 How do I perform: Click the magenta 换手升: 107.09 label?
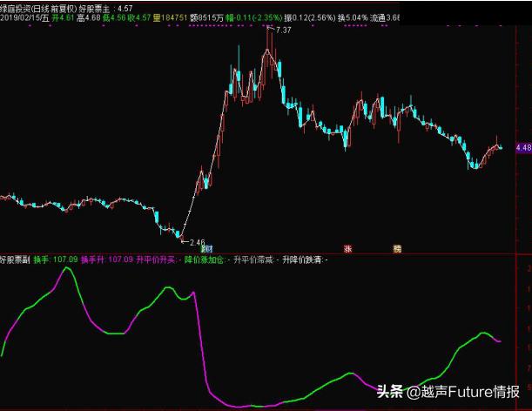(x=107, y=260)
